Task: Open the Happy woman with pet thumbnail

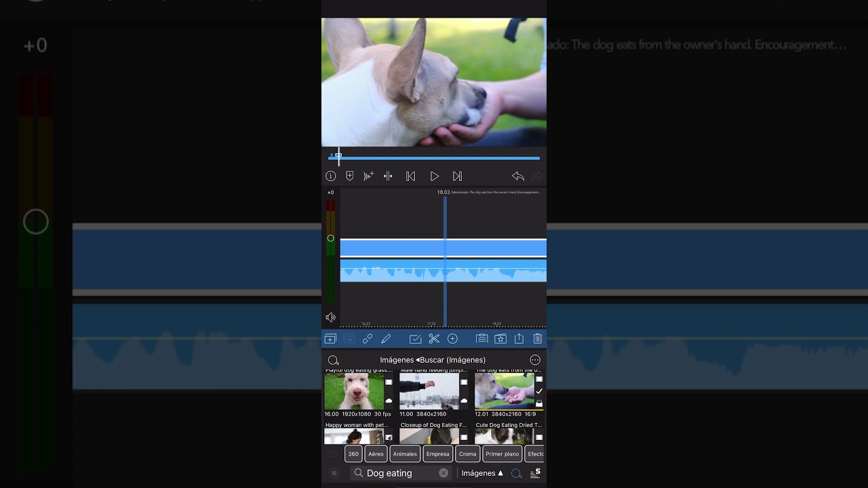Action: pos(354,436)
